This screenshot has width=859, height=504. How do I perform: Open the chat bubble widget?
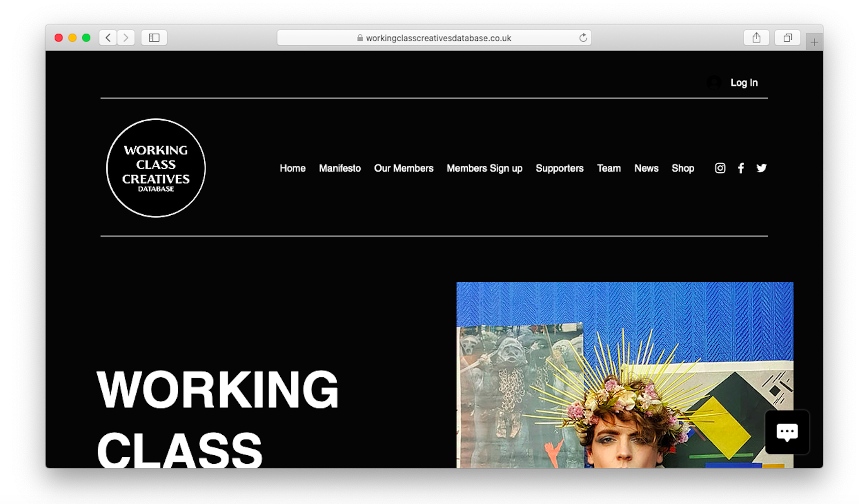coord(787,432)
